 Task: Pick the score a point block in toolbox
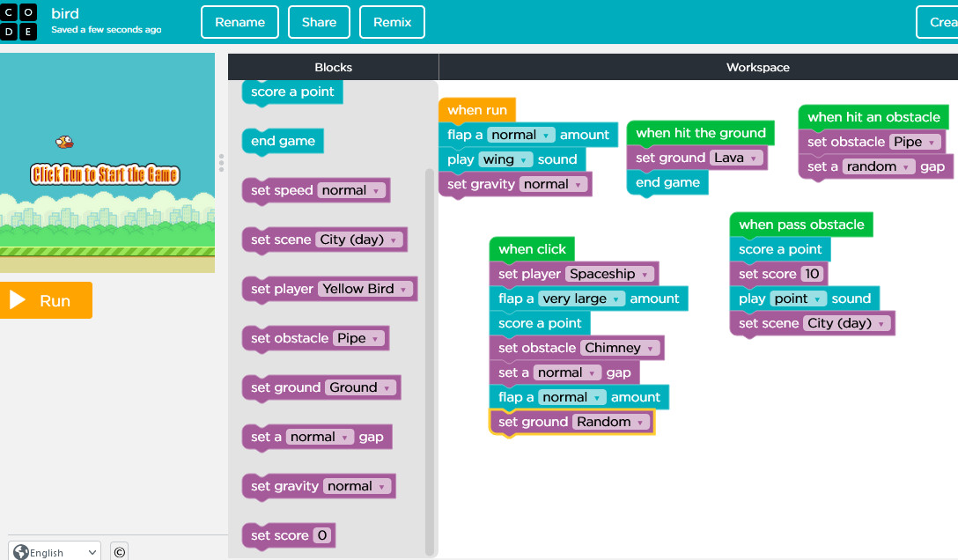coord(292,92)
